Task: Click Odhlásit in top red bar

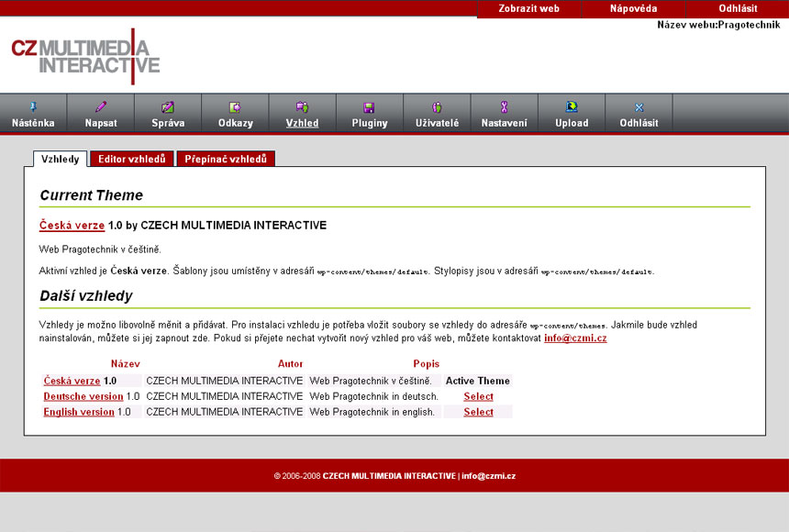Action: 738,8
